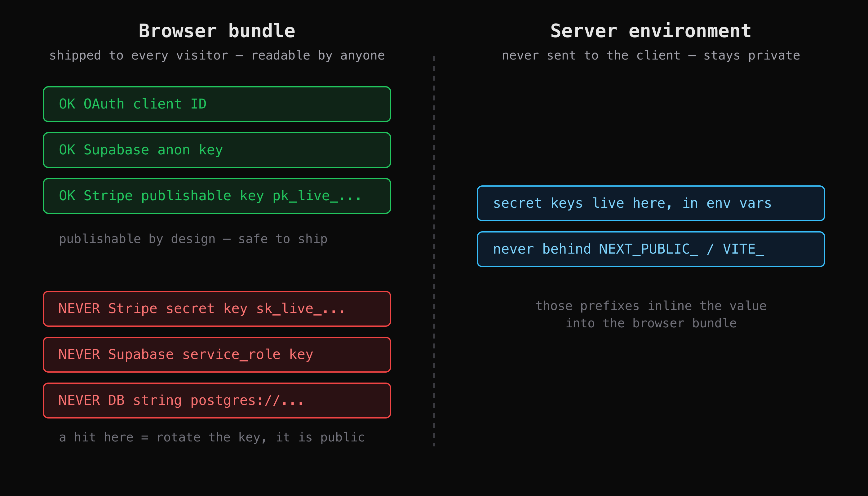Image resolution: width=868 pixels, height=496 pixels.
Task: Click the "NEVER DB string postgres://..." box
Action: point(217,401)
